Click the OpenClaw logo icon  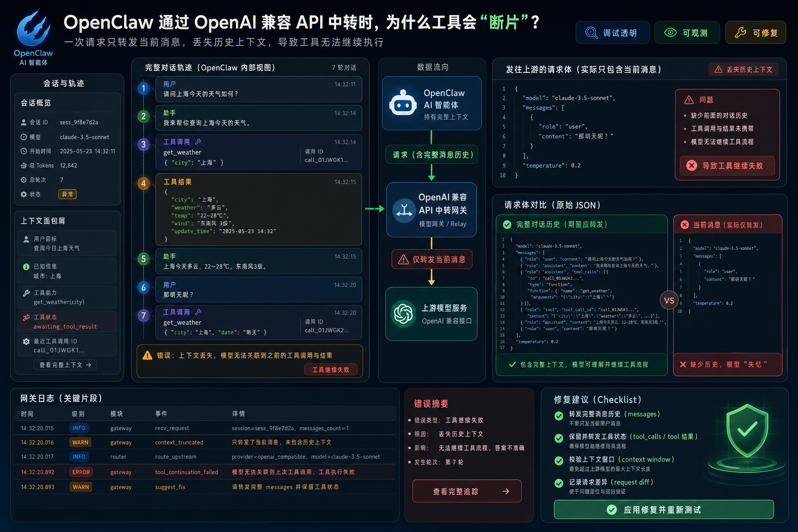pyautogui.click(x=33, y=29)
